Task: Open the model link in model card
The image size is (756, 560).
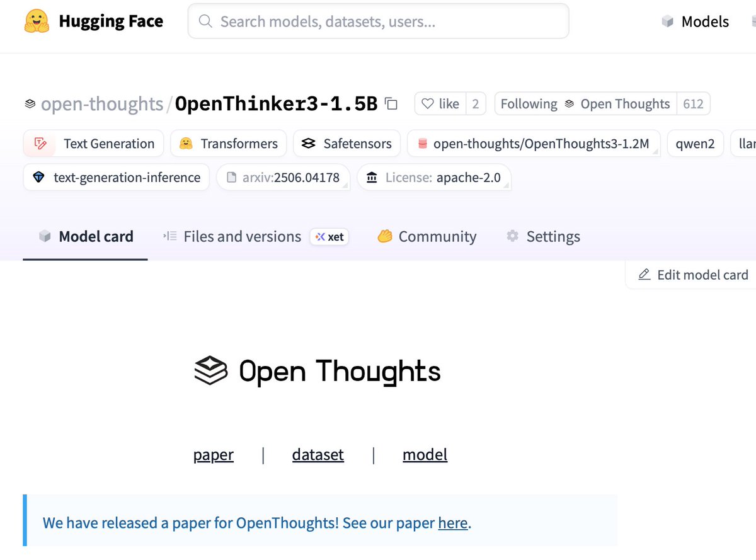Action: click(425, 454)
